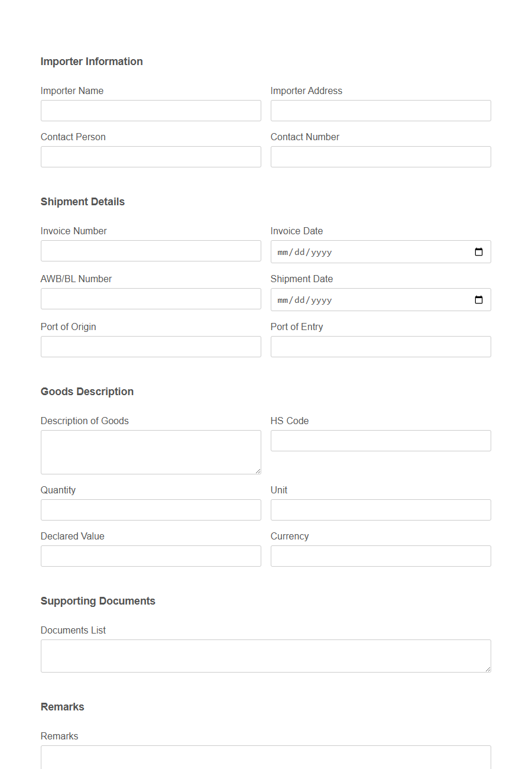
Task: Select the Documents List text area
Action: click(x=266, y=655)
